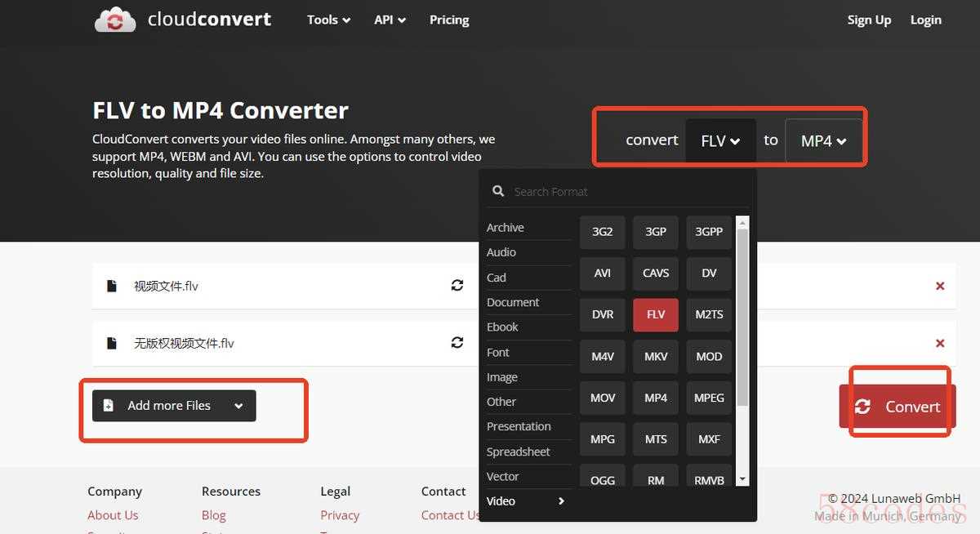
Task: Choose the MTS format
Action: (656, 439)
